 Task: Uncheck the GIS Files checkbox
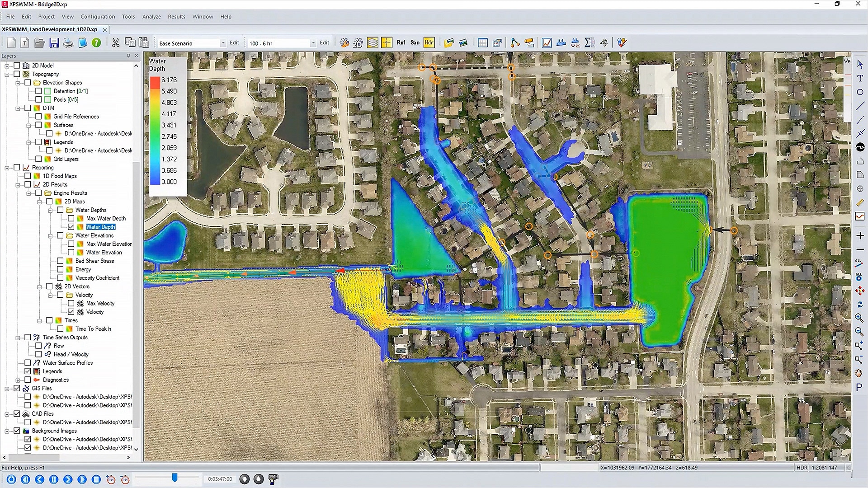17,388
